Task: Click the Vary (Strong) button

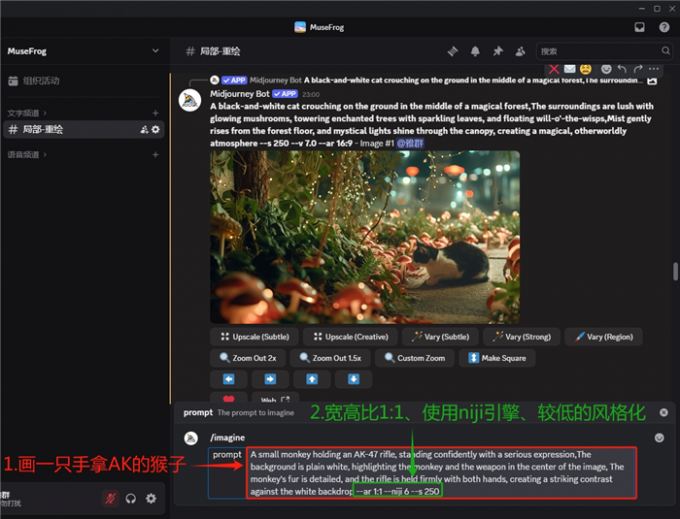Action: point(522,336)
